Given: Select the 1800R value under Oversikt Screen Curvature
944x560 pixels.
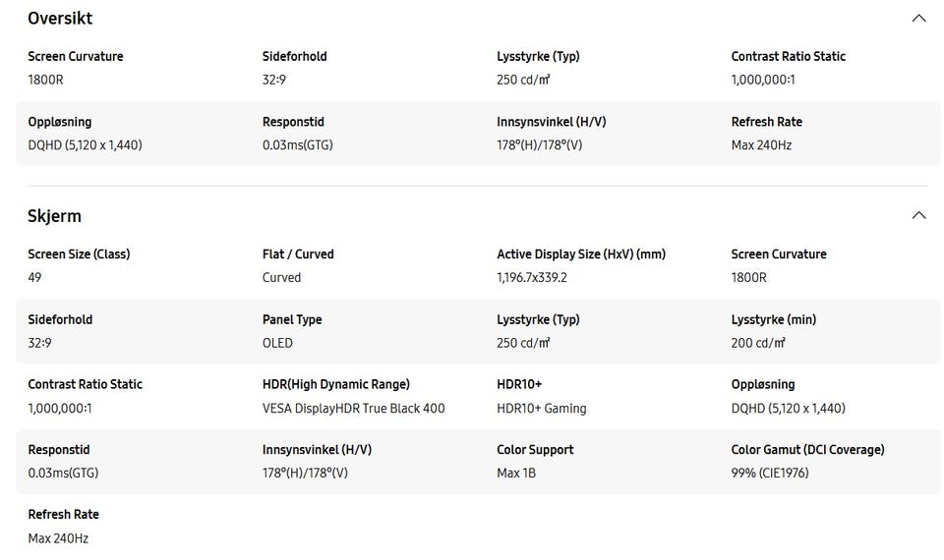Looking at the screenshot, I should [46, 80].
